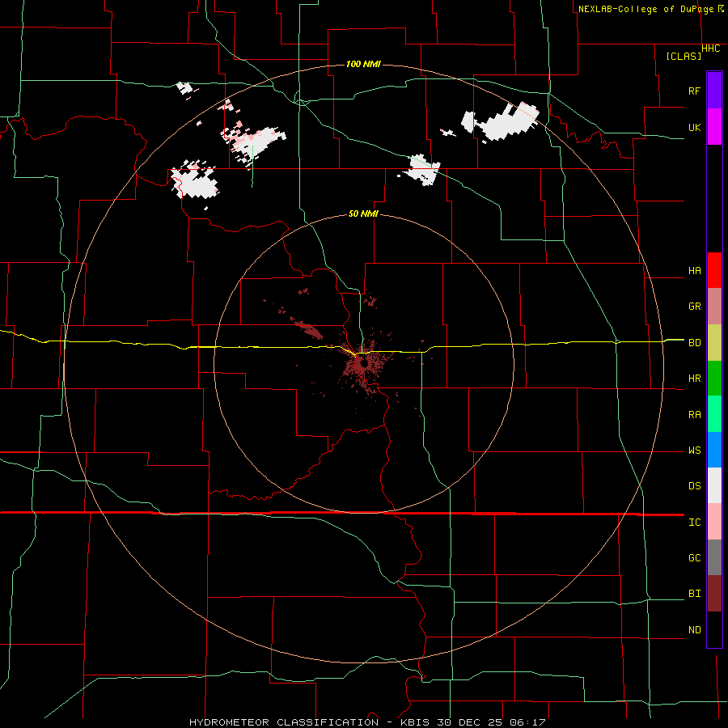This screenshot has width=728, height=728.
Task: Select the GC gray legend swatch
Action: 714,557
